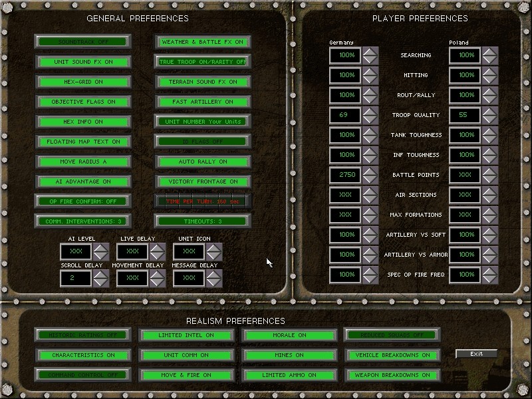The image size is (532, 399).
Task: Adjust Germany Troop Quality arrow stepper
Action: pyautogui.click(x=370, y=115)
